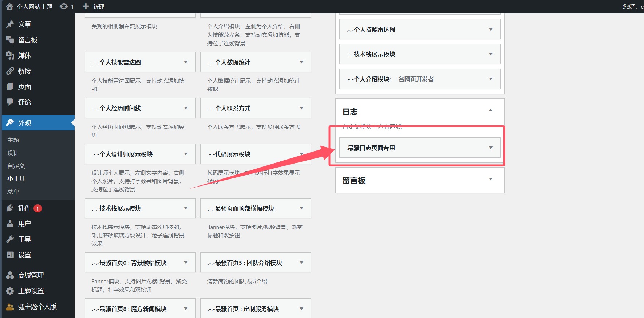644x318 pixels.
Task: Click the chain icon beside 链接
Action: (x=10, y=71)
